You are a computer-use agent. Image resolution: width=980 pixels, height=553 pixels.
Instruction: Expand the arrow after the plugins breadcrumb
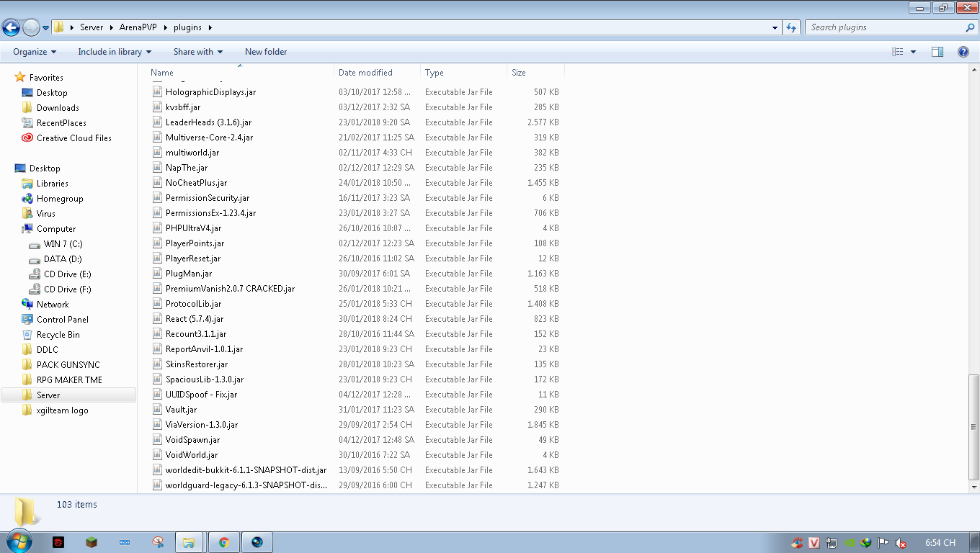coord(210,27)
